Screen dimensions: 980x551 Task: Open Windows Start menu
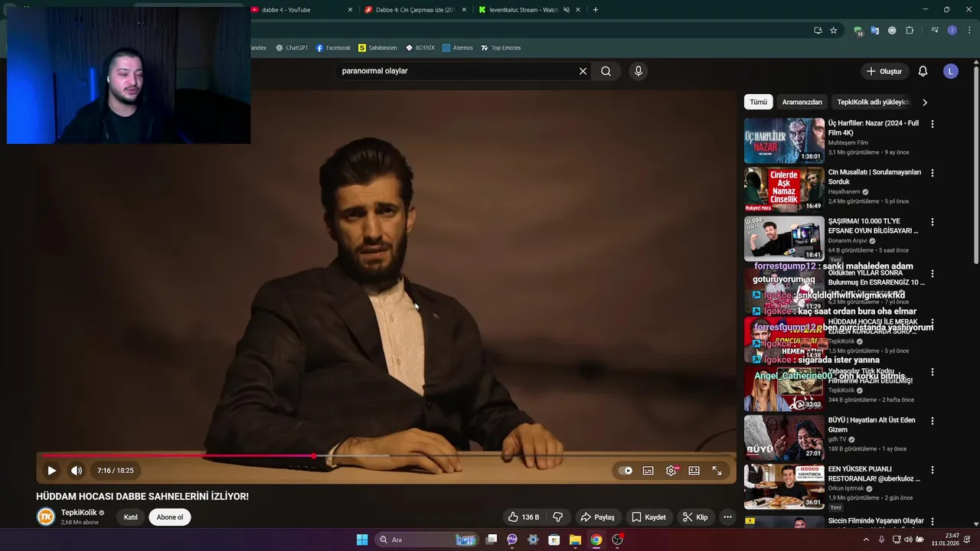click(x=362, y=540)
